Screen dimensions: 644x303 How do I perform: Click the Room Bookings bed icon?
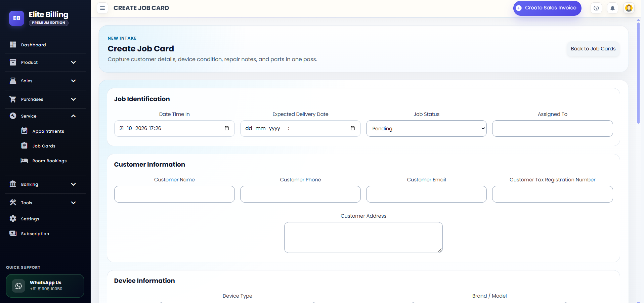click(x=24, y=161)
